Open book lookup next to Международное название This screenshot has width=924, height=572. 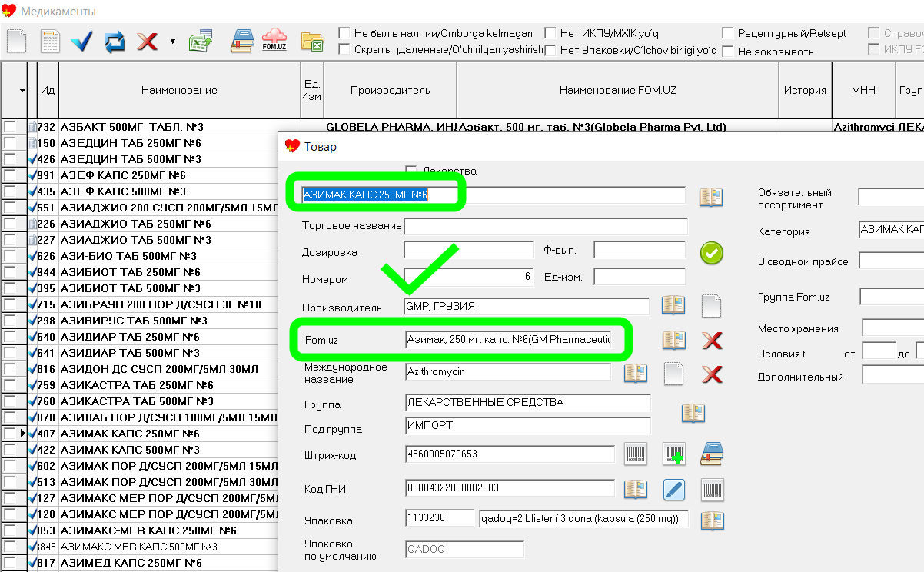(636, 374)
